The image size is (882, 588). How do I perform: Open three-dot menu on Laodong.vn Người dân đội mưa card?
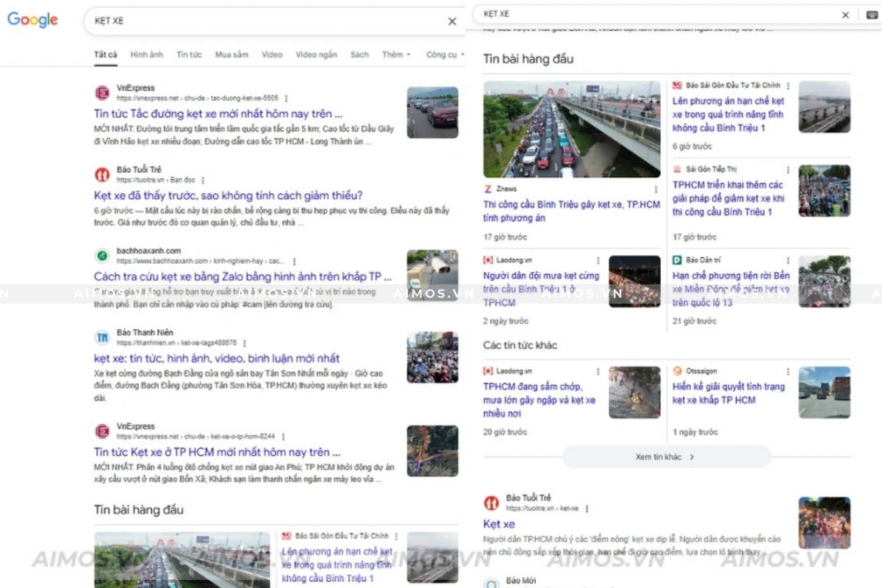point(598,260)
